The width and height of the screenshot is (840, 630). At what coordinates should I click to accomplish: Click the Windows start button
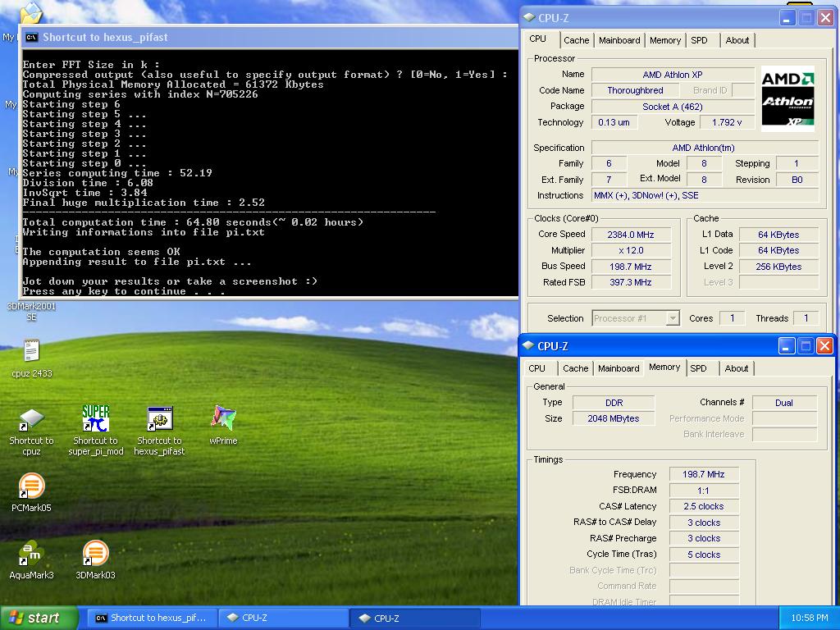coord(39,618)
